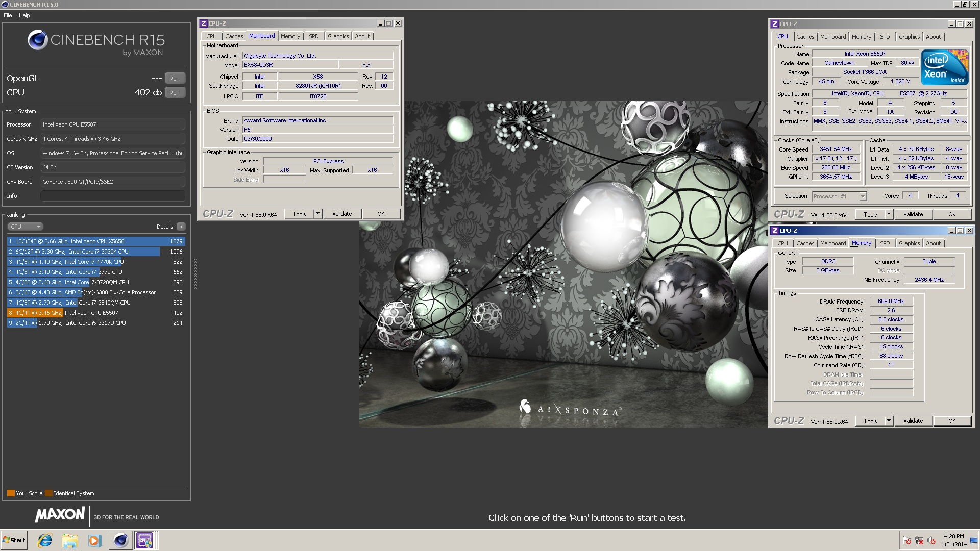Run the OpenGL benchmark
980x551 pixels.
(175, 79)
